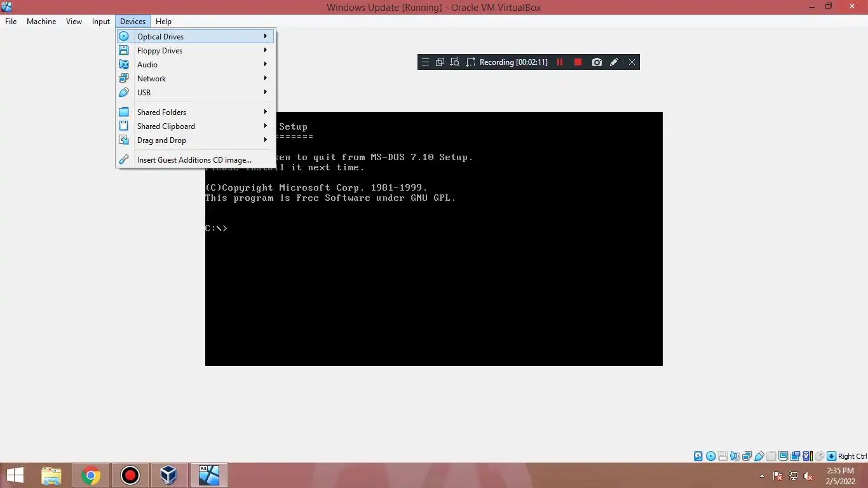
Task: Click the audio status bar icon
Action: click(x=735, y=456)
